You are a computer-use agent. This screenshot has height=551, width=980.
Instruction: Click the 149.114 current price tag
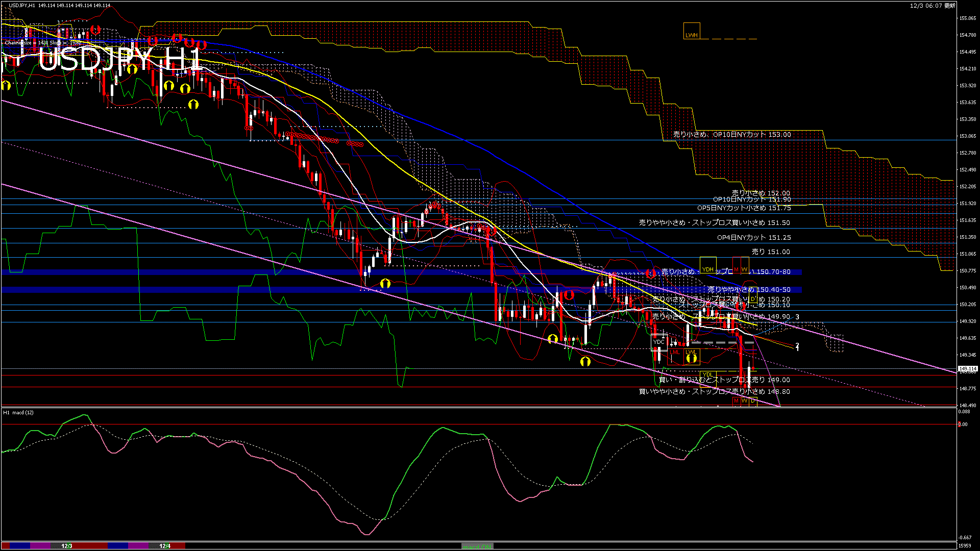coord(967,368)
